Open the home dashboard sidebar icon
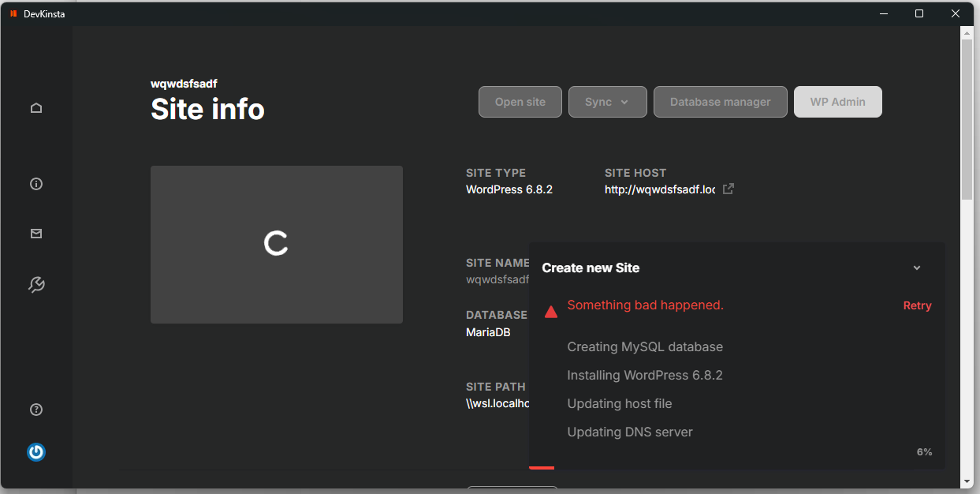The width and height of the screenshot is (980, 494). (x=36, y=108)
